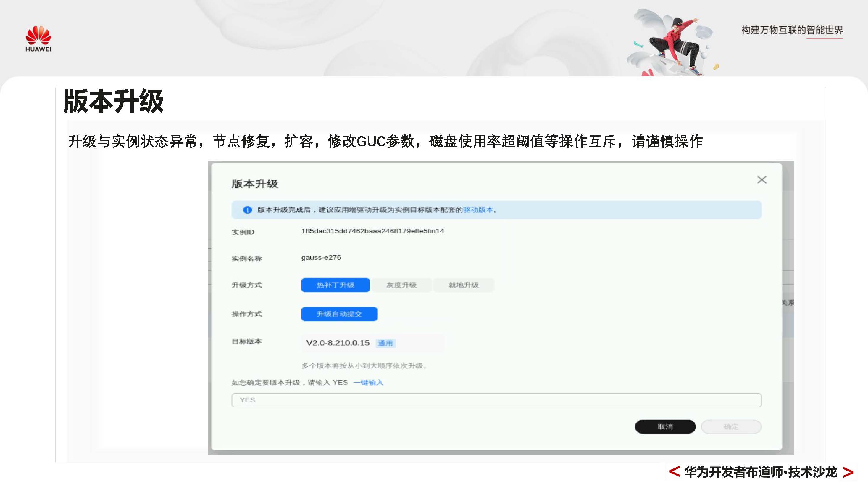Viewport: 868px width, 491px height.
Task: Click the 一键输入 quick-fill link
Action: point(368,382)
